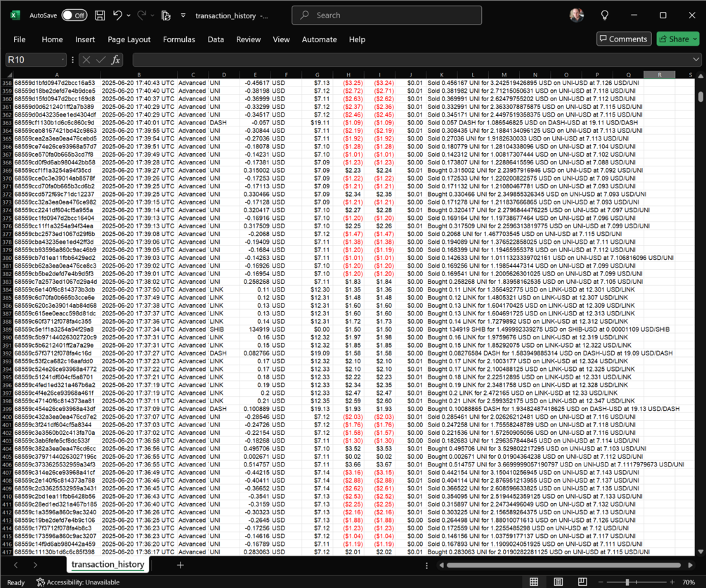Click timestamp 2025-06-20 17:37:50 UTC

(138, 289)
